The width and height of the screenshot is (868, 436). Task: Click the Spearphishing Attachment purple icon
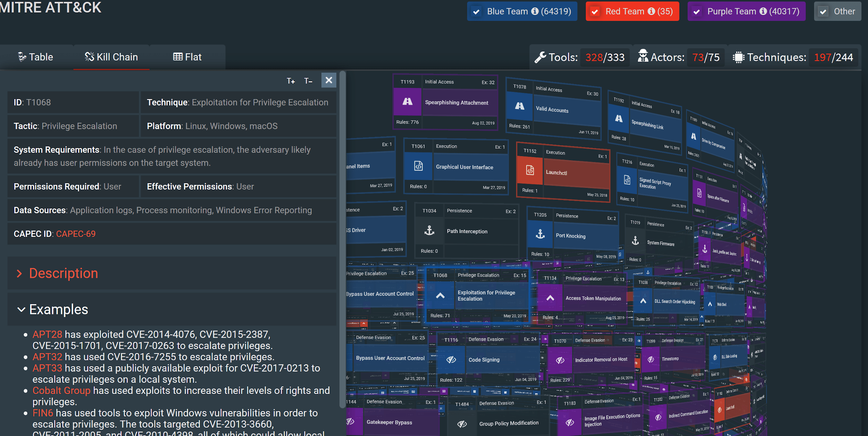[407, 102]
